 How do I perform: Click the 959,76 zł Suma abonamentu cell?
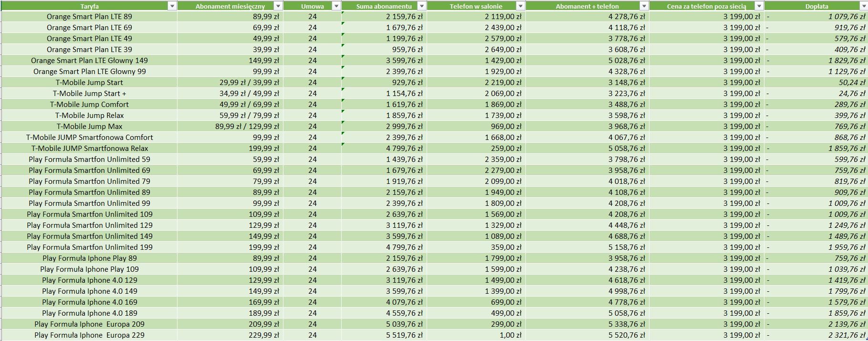(x=384, y=49)
